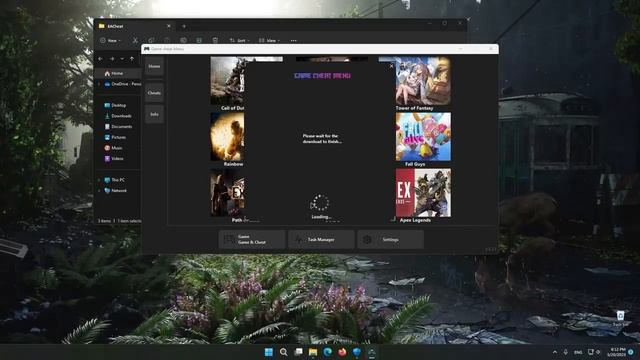Select the Apex Legends game thumbnail
Screen dimensions: 640x360
[423, 193]
